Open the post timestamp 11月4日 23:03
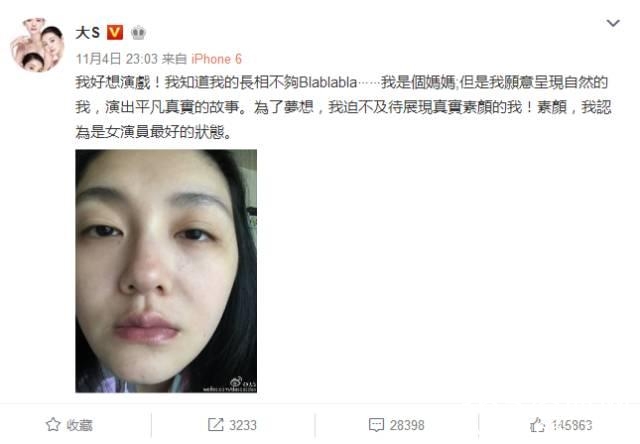The height and width of the screenshot is (444, 640). click(x=117, y=59)
